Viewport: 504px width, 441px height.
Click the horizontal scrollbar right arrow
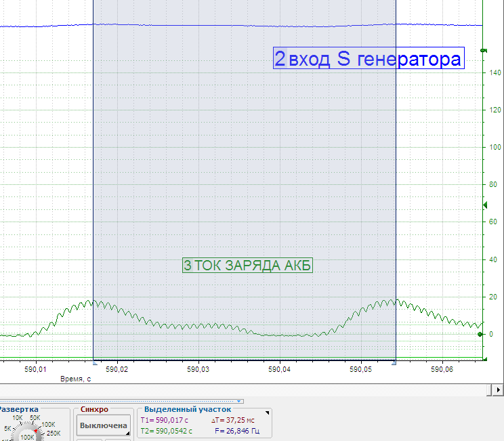(x=498, y=390)
